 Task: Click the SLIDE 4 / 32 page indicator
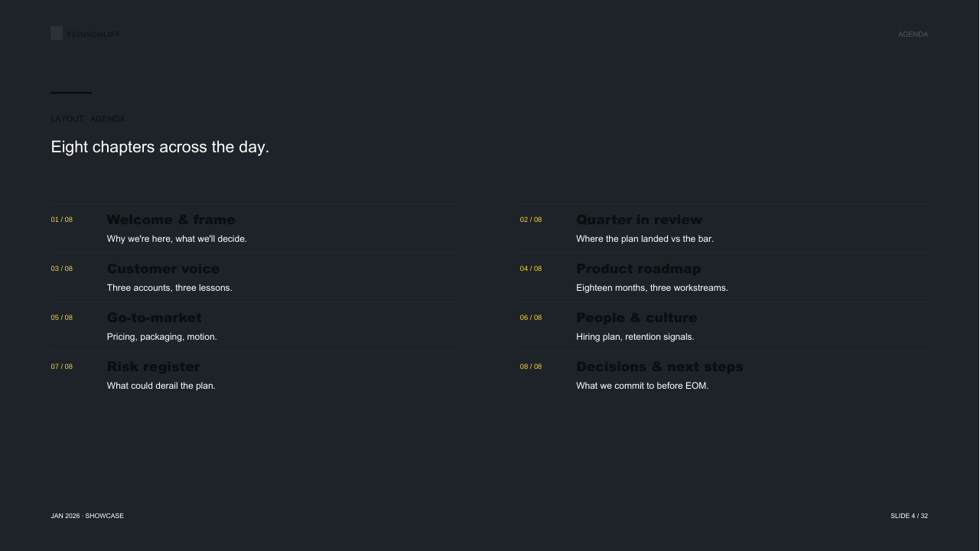pos(910,516)
